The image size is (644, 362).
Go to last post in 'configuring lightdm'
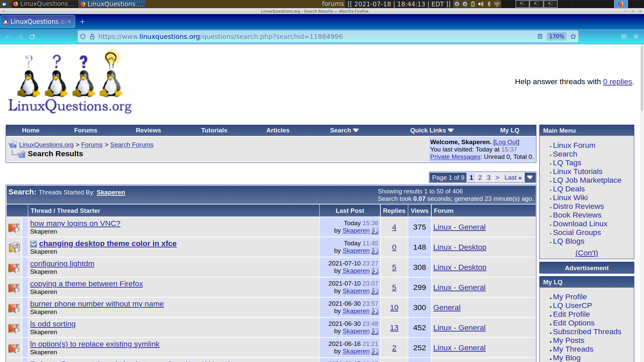pos(375,271)
